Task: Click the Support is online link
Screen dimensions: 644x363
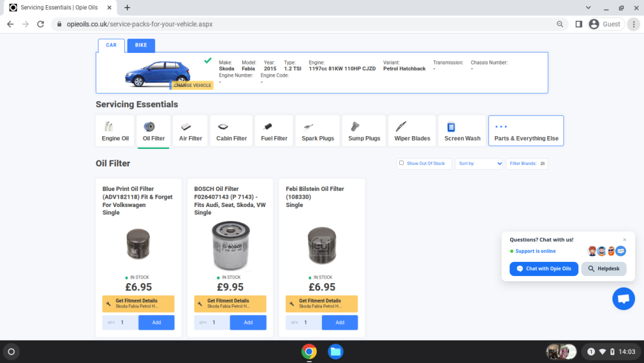Action: (535, 251)
